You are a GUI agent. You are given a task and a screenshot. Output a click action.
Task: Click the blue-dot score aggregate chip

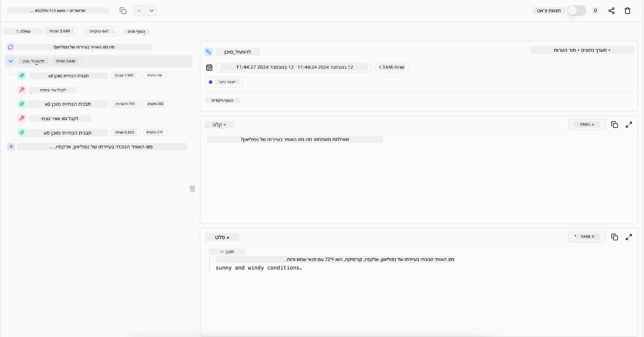tap(224, 82)
